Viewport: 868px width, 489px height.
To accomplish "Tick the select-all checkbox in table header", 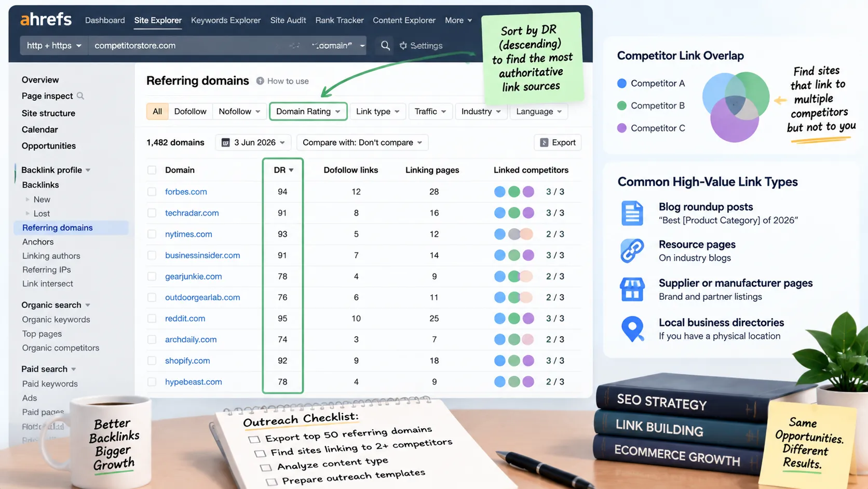I will [x=152, y=170].
